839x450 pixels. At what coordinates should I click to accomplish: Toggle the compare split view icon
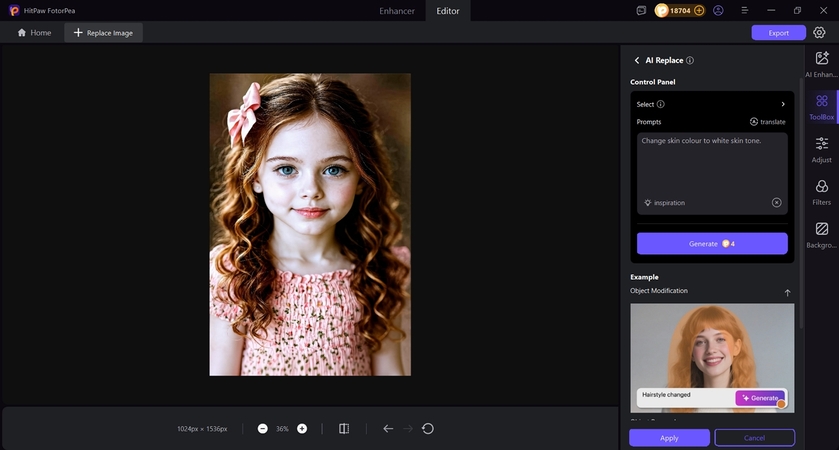coord(344,429)
